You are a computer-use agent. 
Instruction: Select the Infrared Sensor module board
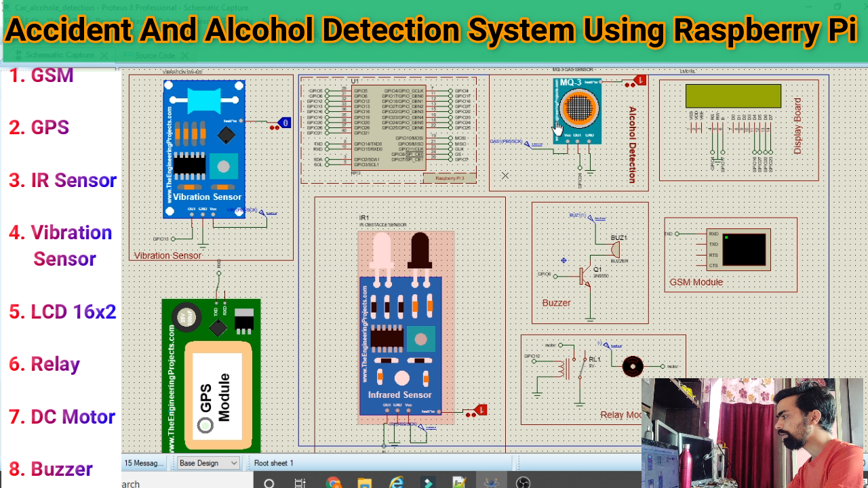tap(401, 346)
